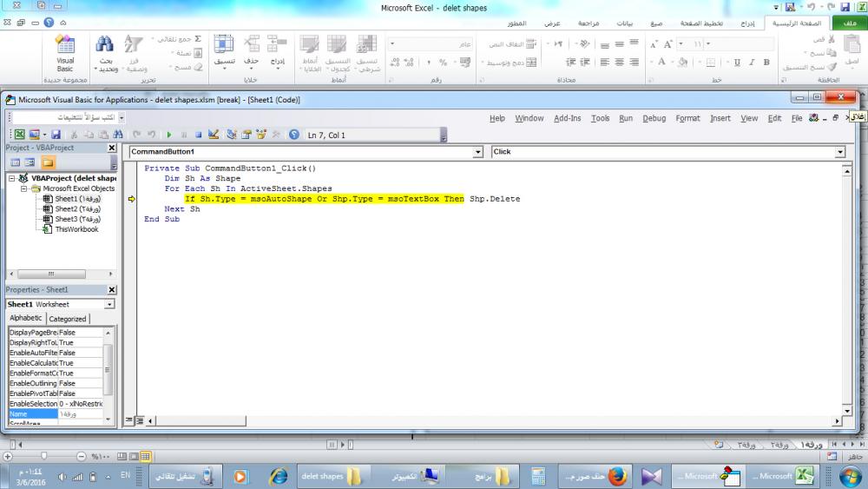Select ThisWorkbook in project tree
Viewport: 868px width, 489px height.
click(71, 229)
